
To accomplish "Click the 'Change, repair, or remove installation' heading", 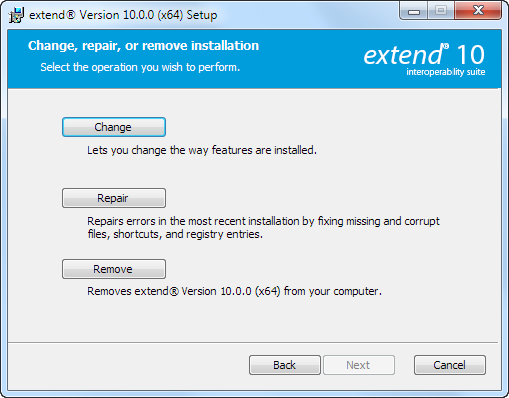I will [143, 46].
